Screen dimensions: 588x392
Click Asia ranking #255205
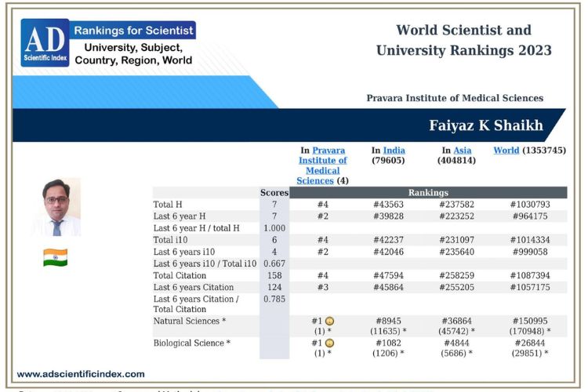click(457, 287)
